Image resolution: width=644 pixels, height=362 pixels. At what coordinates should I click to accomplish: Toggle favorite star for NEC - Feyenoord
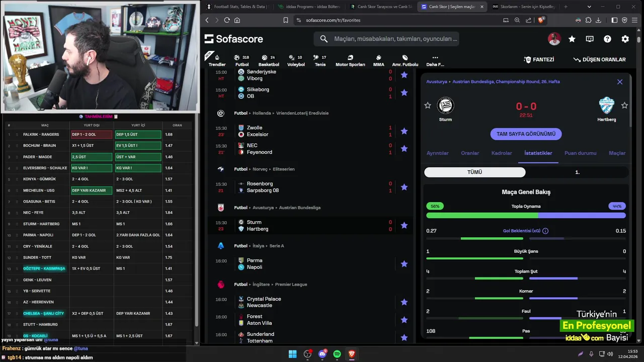404,149
